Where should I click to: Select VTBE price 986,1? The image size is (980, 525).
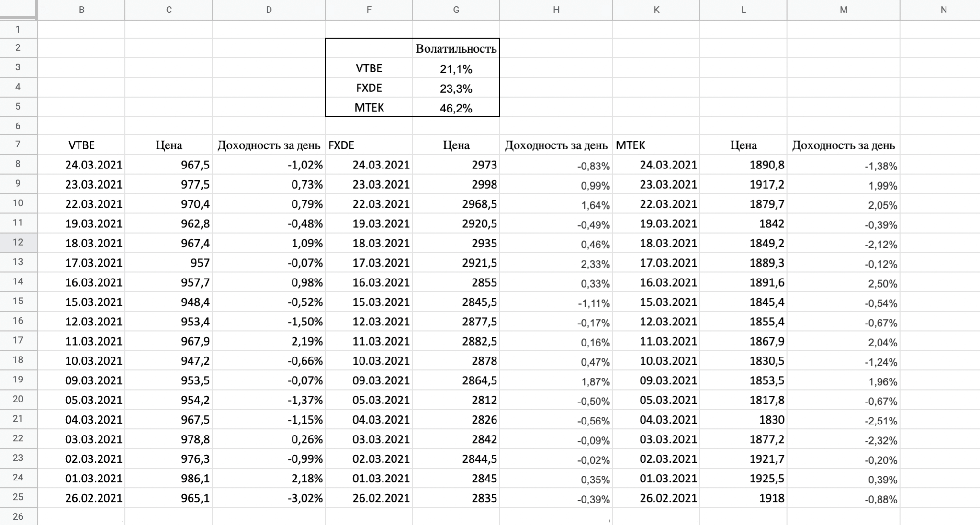point(169,479)
